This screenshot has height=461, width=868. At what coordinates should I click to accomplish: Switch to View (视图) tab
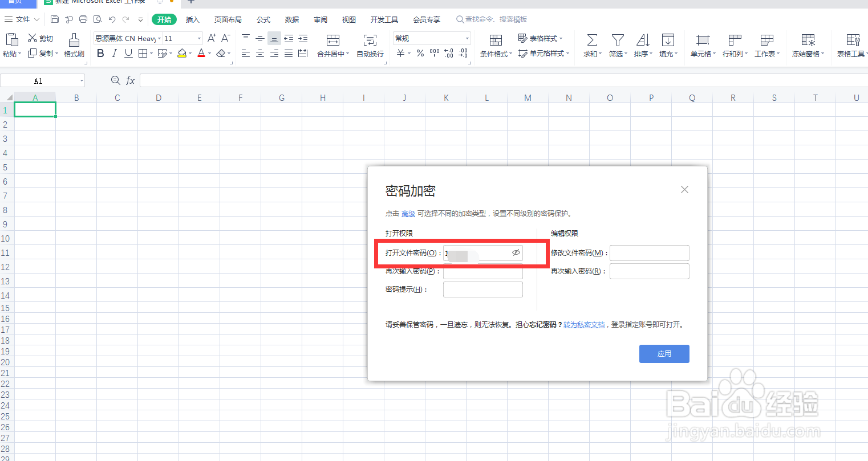coord(349,19)
